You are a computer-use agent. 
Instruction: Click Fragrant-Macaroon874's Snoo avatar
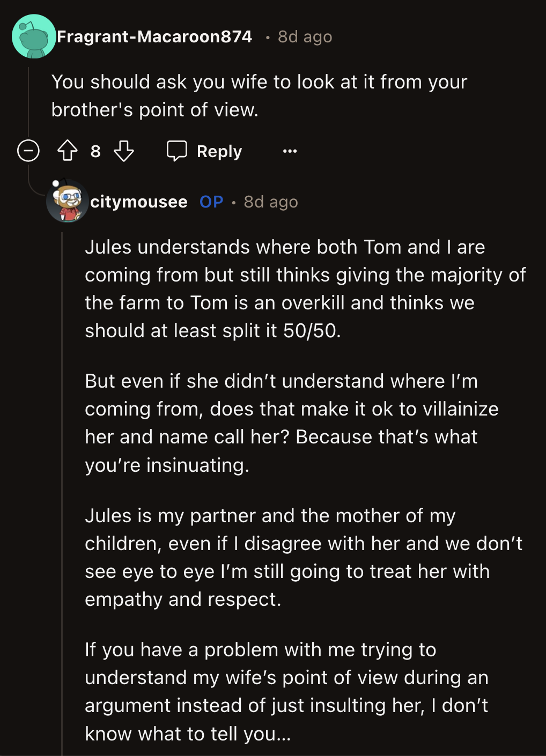33,36
